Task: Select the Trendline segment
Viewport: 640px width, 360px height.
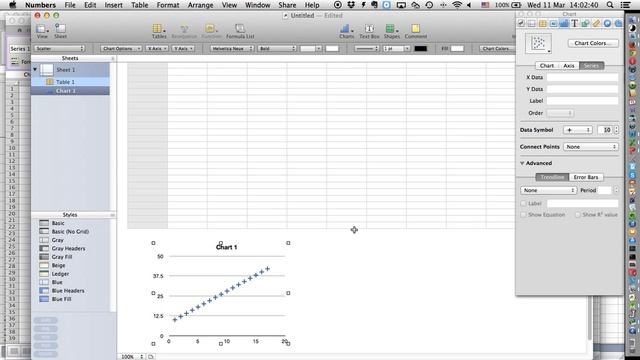Action: (x=552, y=177)
